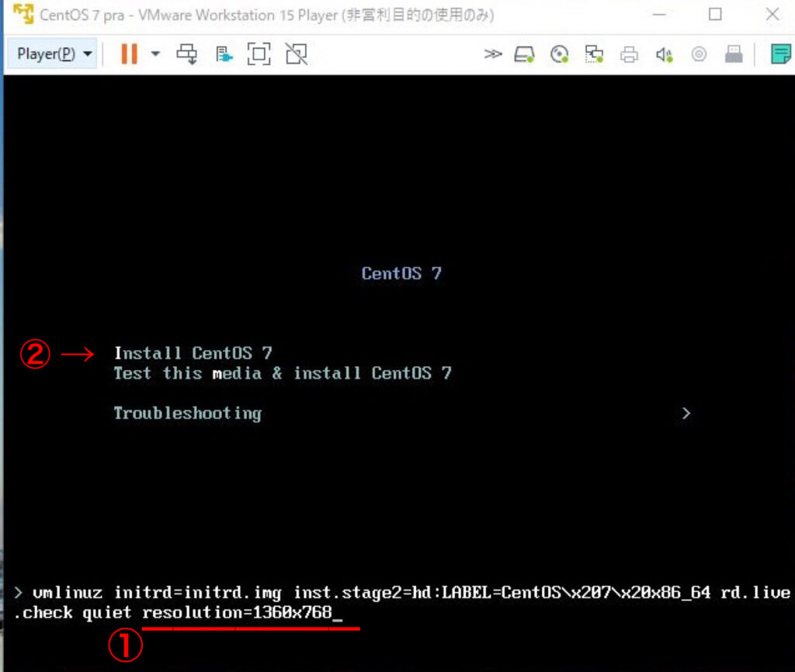
Task: Send Ctrl+Alt+Del to the virtual machine
Action: click(187, 54)
